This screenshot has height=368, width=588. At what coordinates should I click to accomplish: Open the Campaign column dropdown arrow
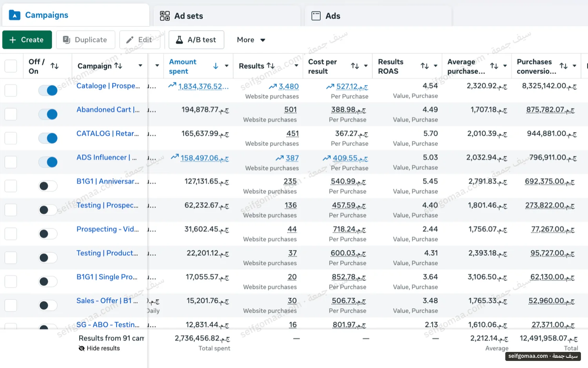pyautogui.click(x=140, y=66)
